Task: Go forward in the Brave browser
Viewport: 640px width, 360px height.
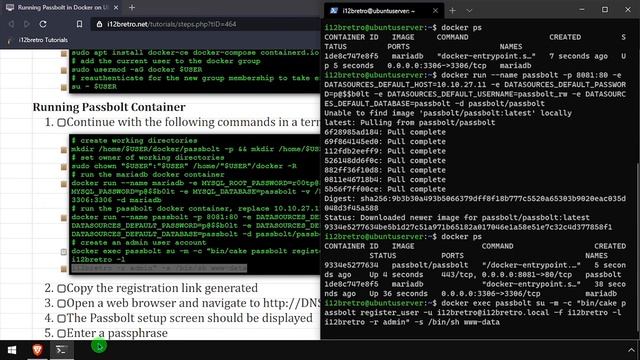Action: [26, 24]
